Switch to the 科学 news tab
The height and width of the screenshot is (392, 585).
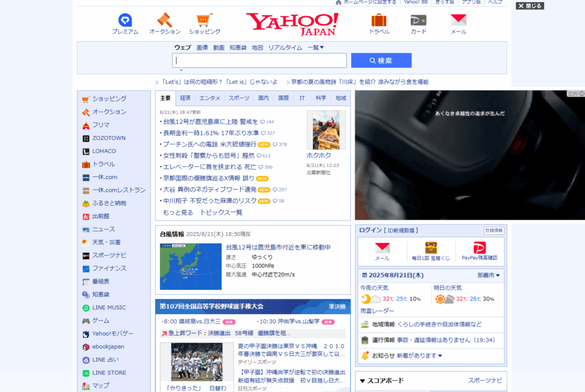coord(321,98)
